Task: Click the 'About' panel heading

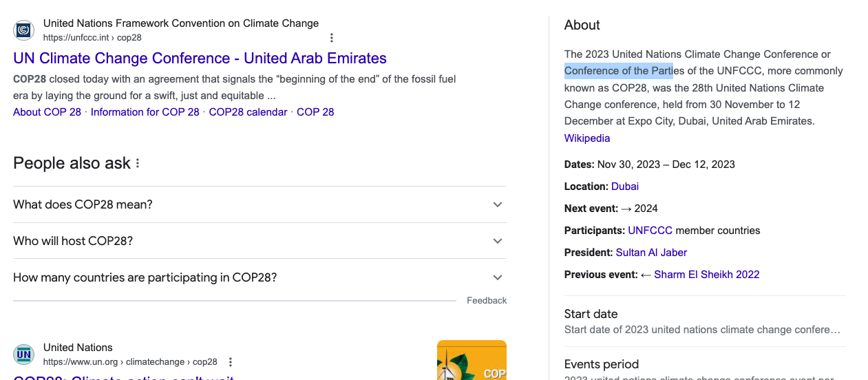Action: pos(582,25)
